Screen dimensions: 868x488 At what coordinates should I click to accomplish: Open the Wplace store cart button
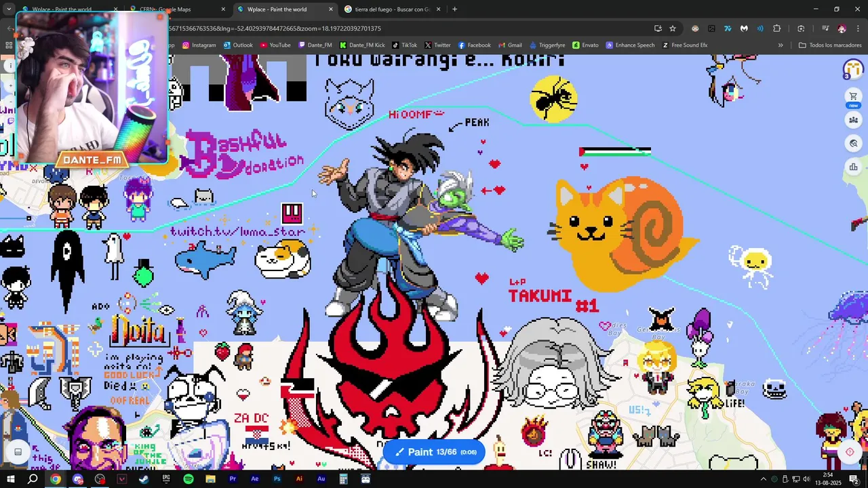tap(853, 96)
